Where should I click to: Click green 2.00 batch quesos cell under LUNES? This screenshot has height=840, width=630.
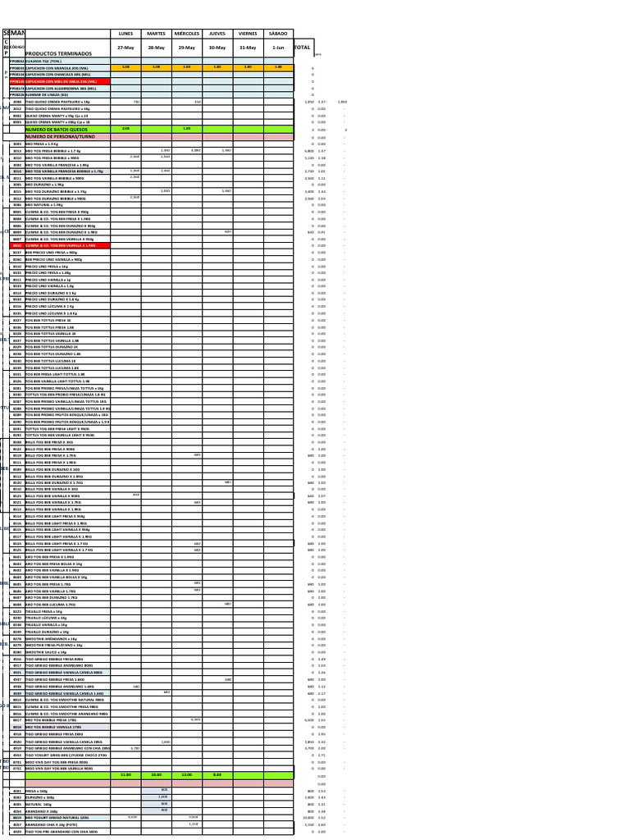[126, 129]
